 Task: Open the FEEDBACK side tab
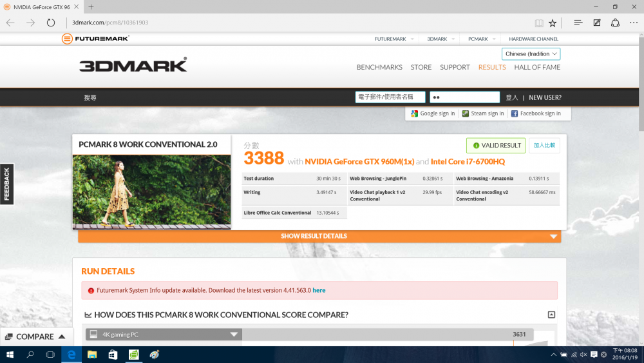(6, 184)
